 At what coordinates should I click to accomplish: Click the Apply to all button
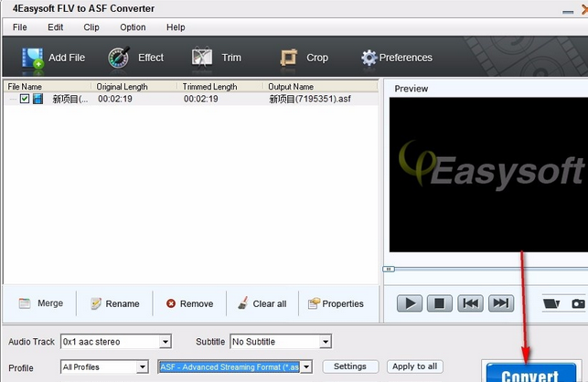pos(415,366)
